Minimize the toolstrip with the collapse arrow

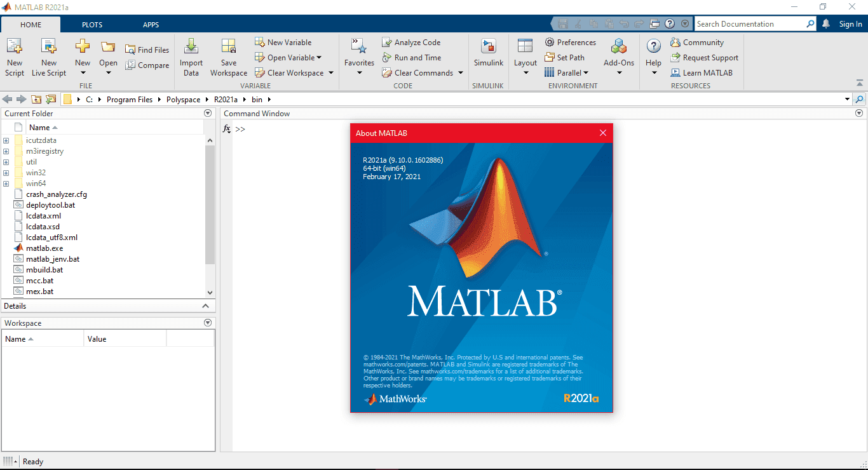point(860,83)
